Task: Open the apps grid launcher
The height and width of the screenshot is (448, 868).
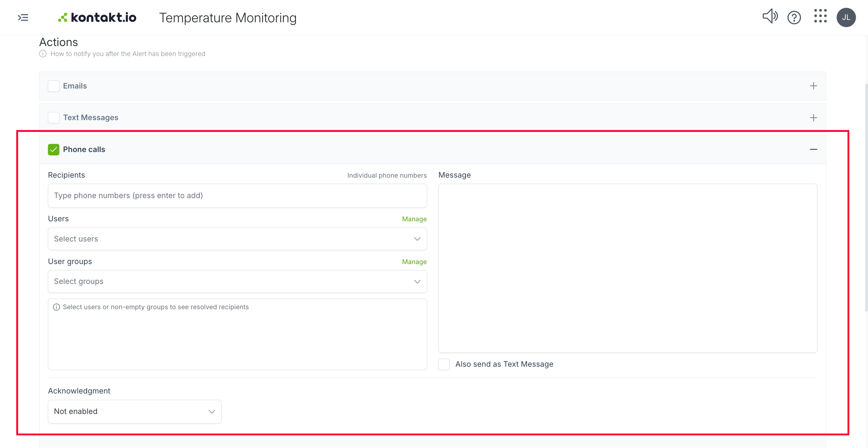Action: (820, 16)
